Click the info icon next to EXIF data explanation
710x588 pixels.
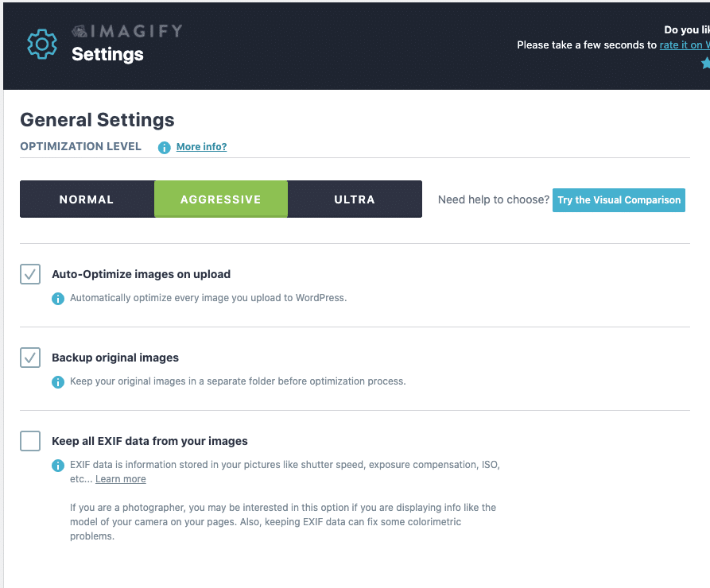click(57, 465)
